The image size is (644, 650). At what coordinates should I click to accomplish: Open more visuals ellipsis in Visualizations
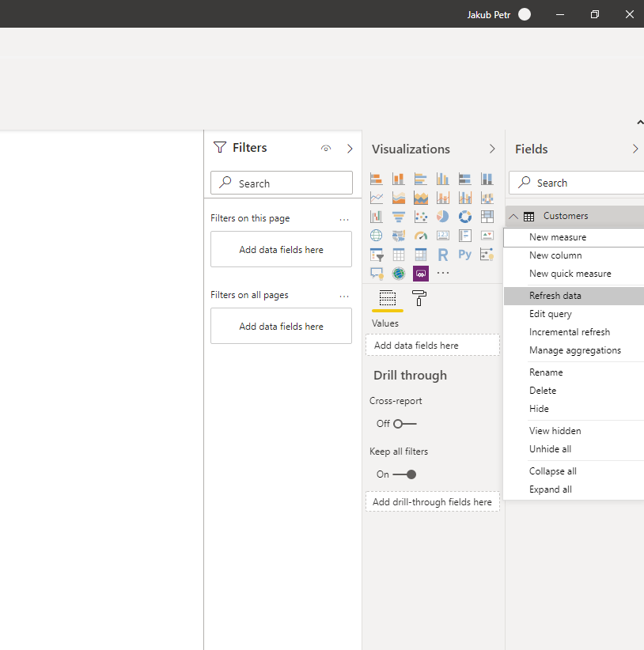pos(443,273)
